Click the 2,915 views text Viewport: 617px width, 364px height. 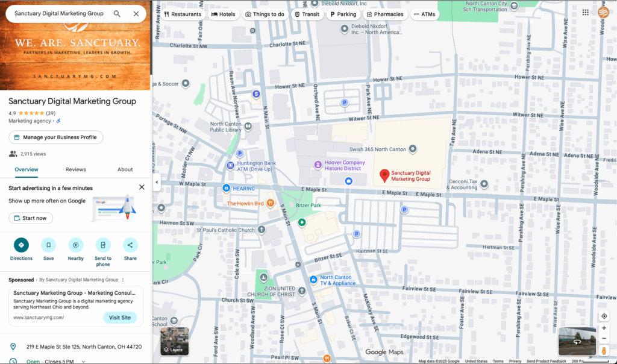[33, 154]
